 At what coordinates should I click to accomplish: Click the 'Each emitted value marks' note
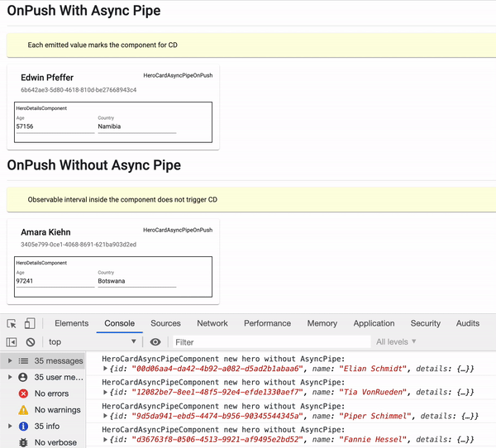pyautogui.click(x=103, y=45)
